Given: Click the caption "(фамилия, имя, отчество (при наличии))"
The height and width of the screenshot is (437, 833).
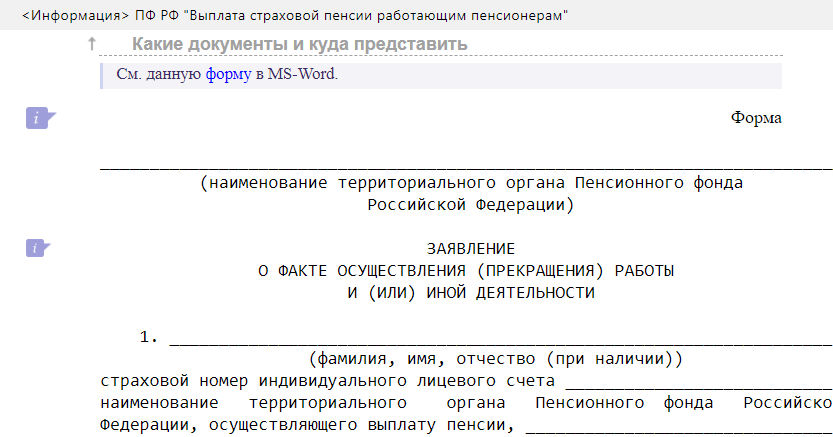Looking at the screenshot, I should (x=496, y=357).
